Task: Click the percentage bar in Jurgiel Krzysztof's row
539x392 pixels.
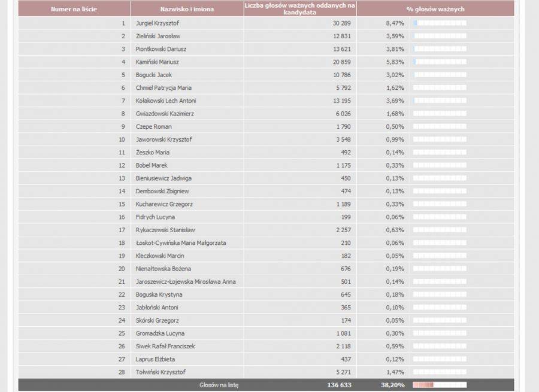Action: (x=440, y=23)
